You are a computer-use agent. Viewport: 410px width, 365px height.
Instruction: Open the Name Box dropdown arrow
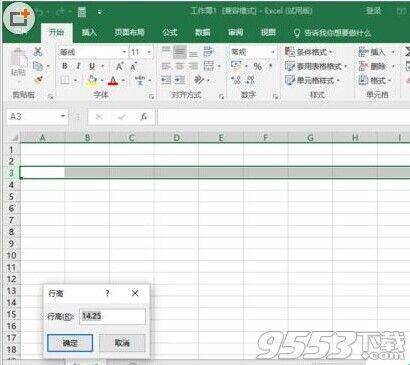coord(63,116)
